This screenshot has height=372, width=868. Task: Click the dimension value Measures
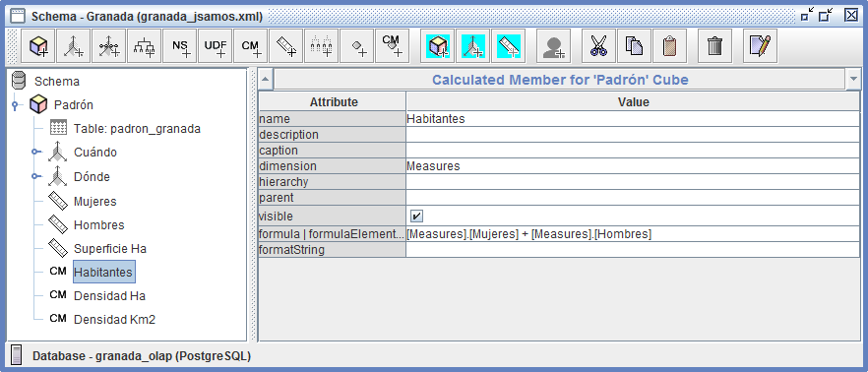click(633, 166)
